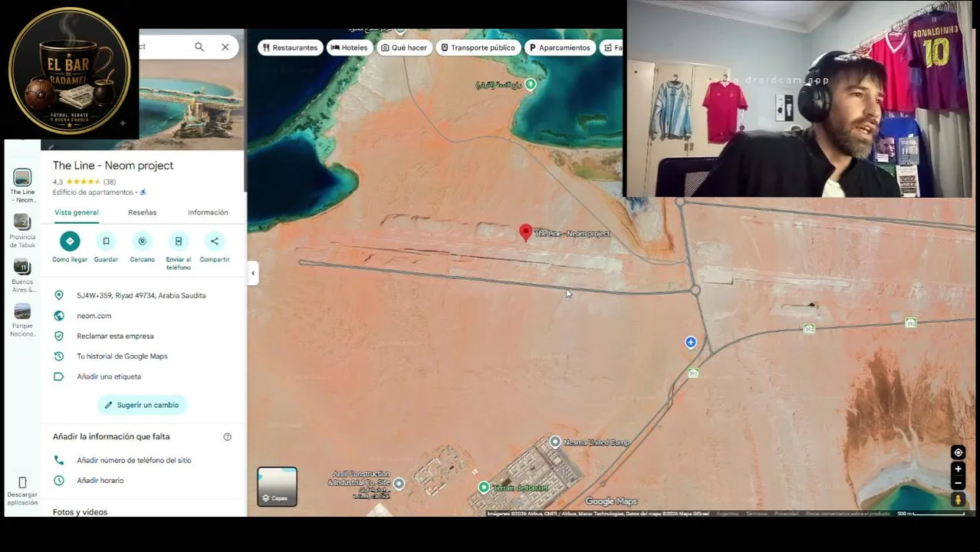Click Descargar aplicación phone icon
The image size is (980, 552).
coord(22,482)
